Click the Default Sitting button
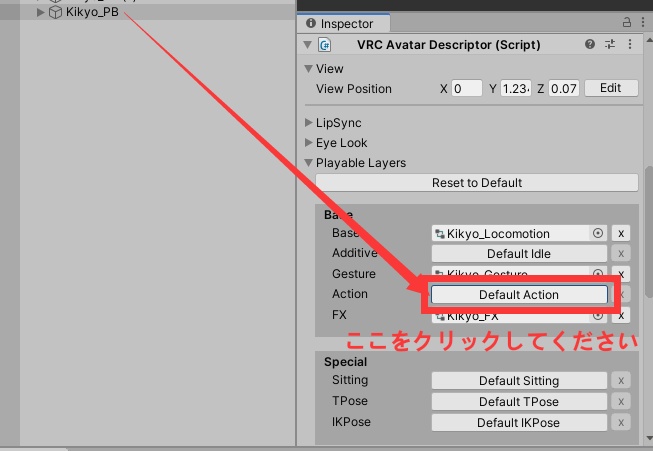653x451 pixels. pos(519,380)
